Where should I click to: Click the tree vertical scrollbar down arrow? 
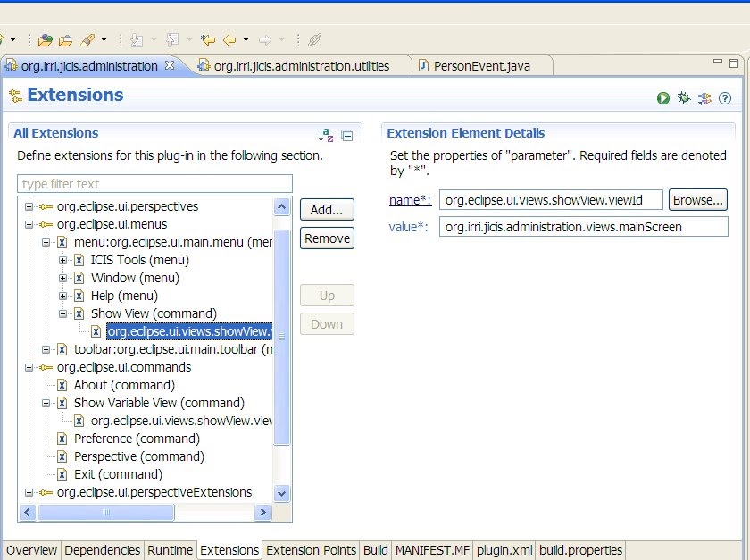tap(282, 494)
